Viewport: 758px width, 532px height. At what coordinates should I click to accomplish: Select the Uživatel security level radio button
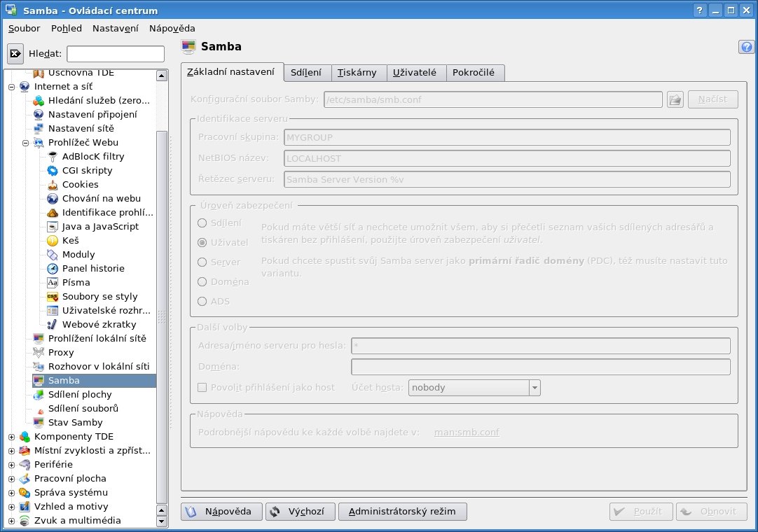(202, 243)
